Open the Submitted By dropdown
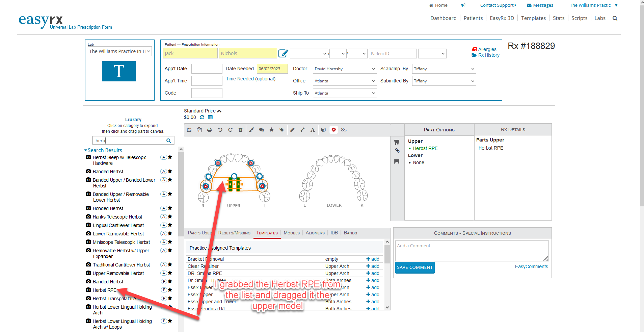Viewport: 644px width, 332px height. click(444, 81)
